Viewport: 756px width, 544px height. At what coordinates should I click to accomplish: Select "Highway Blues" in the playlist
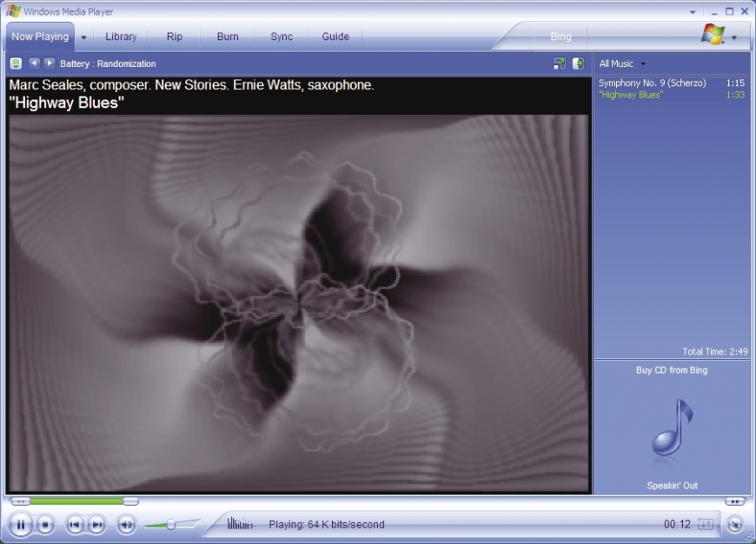pos(671,95)
